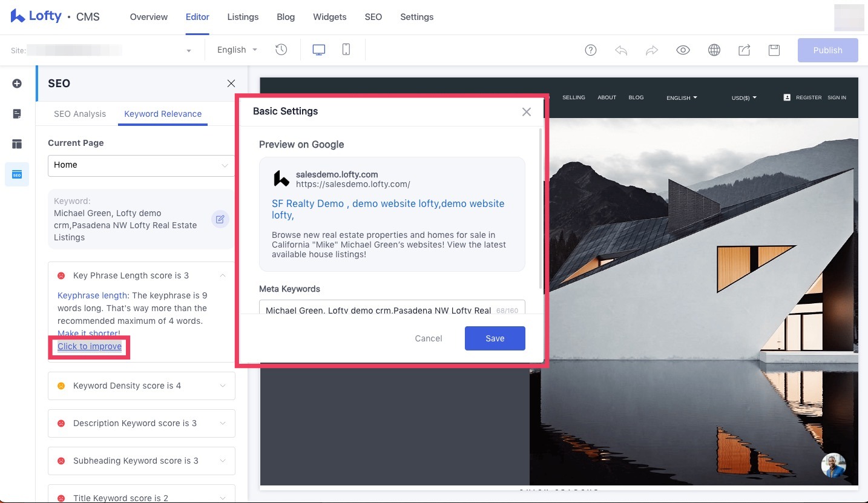868x503 pixels.
Task: Click the Meta Keywords input field
Action: [x=392, y=307]
